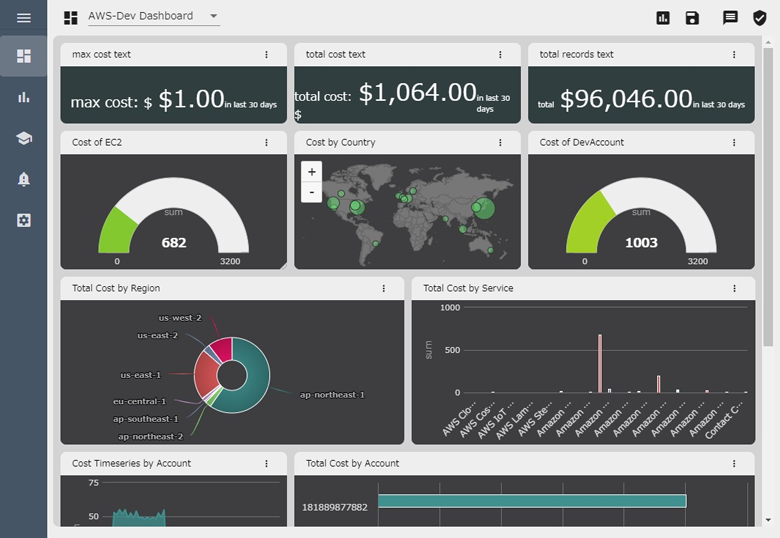Click the ap-northeast-1 donut label
The width and height of the screenshot is (780, 538).
(332, 395)
